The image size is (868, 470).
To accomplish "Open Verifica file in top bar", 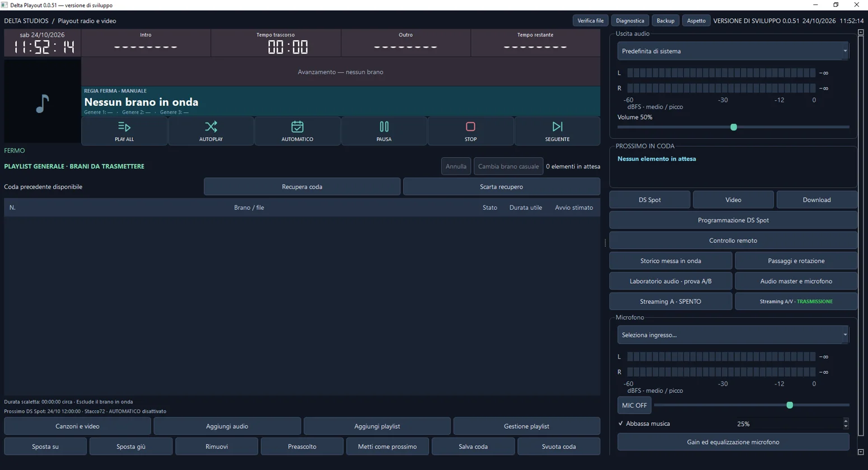I will (x=590, y=21).
